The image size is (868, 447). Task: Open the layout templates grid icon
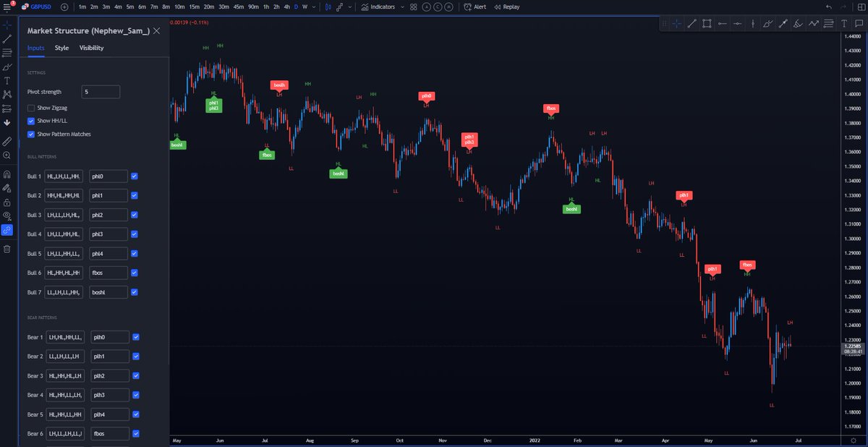coord(413,7)
